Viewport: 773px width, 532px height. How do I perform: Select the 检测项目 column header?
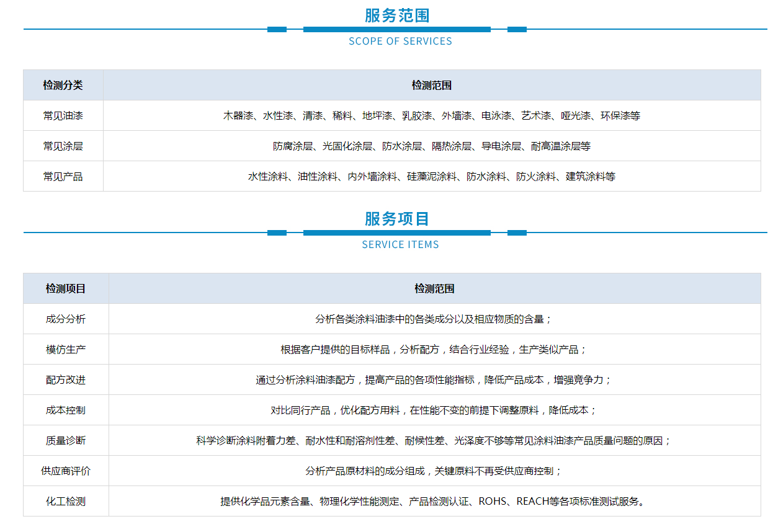(x=66, y=289)
